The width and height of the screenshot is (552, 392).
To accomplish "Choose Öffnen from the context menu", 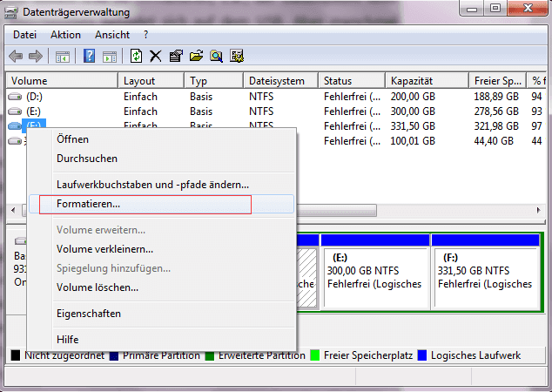I will click(x=161, y=139).
